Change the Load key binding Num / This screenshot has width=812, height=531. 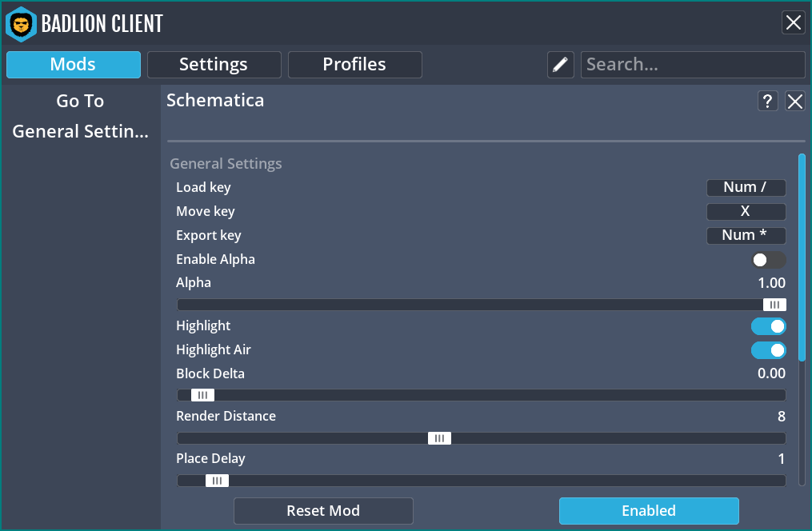pos(746,187)
